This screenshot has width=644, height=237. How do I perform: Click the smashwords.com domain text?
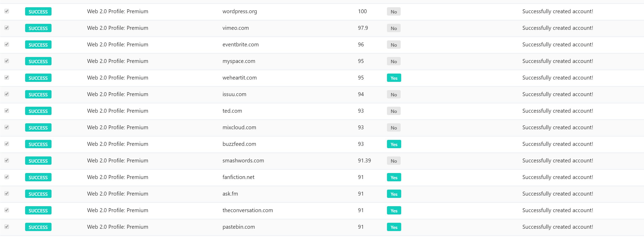(x=243, y=161)
